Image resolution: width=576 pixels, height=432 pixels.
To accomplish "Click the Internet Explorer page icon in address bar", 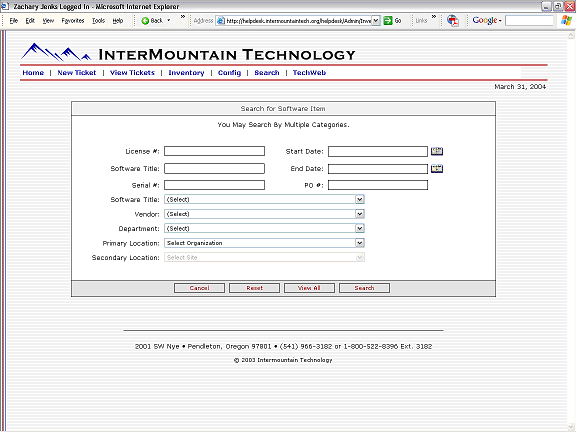I will (220, 21).
